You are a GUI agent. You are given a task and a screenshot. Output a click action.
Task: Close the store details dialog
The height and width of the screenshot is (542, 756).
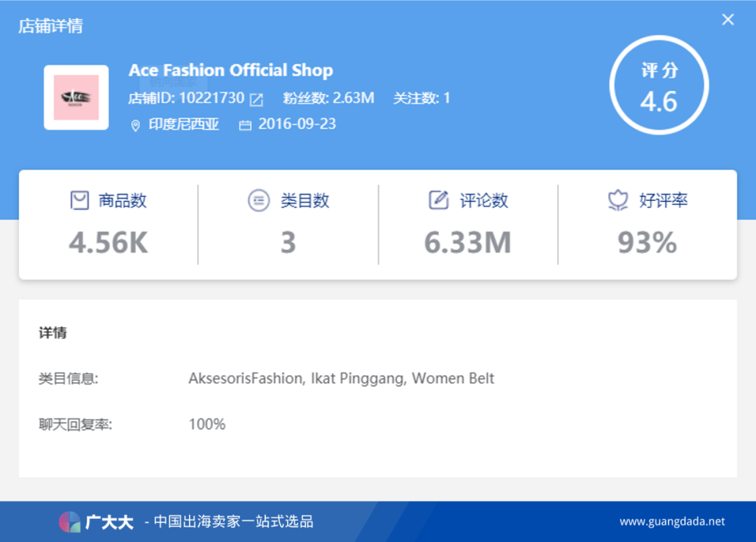click(727, 20)
